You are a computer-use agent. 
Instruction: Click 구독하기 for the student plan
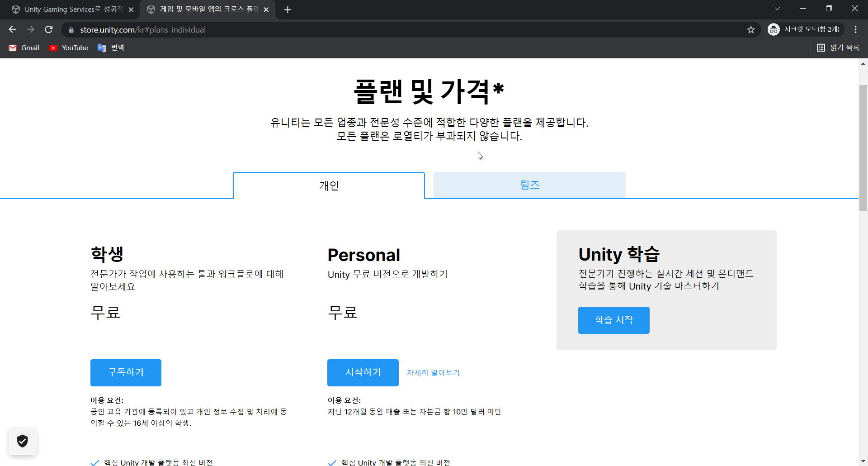click(126, 372)
